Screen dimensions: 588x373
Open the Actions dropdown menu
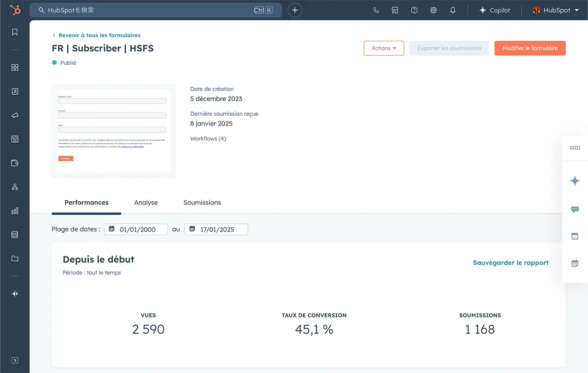point(384,48)
